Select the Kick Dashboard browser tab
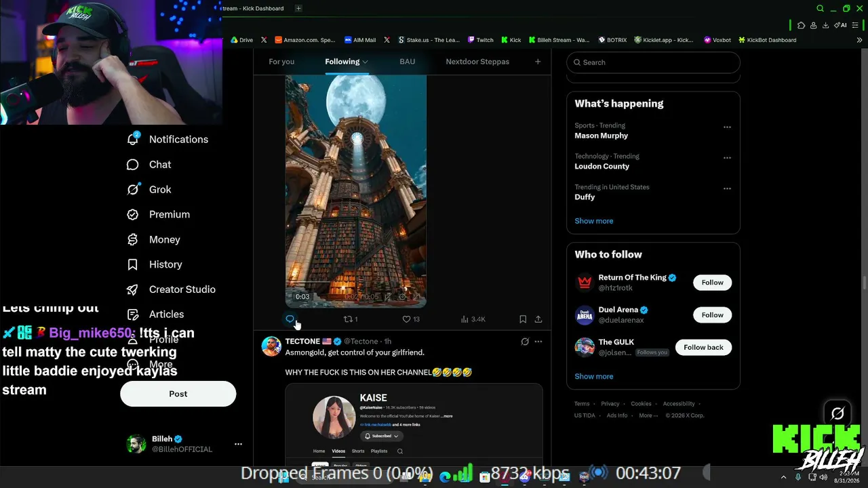868x488 pixels. coord(253,8)
